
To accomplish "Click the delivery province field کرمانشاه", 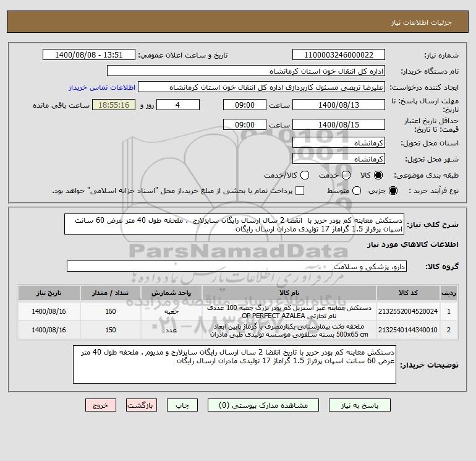I will click(x=339, y=143).
